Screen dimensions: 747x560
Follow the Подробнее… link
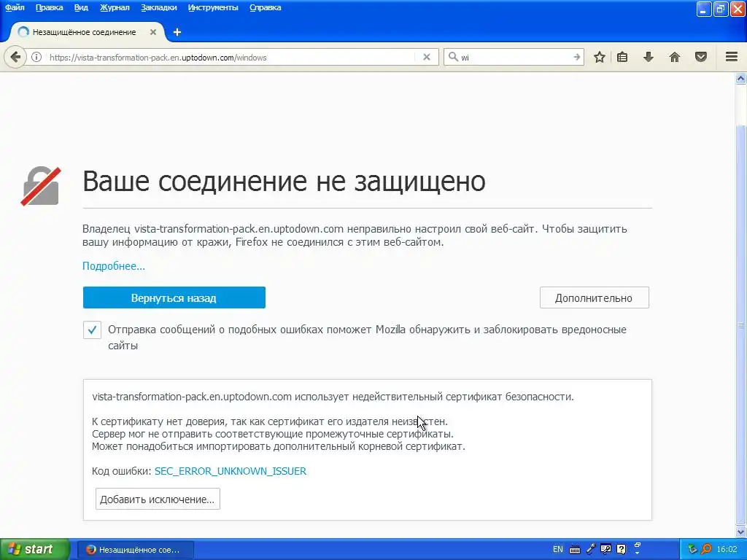tap(113, 265)
